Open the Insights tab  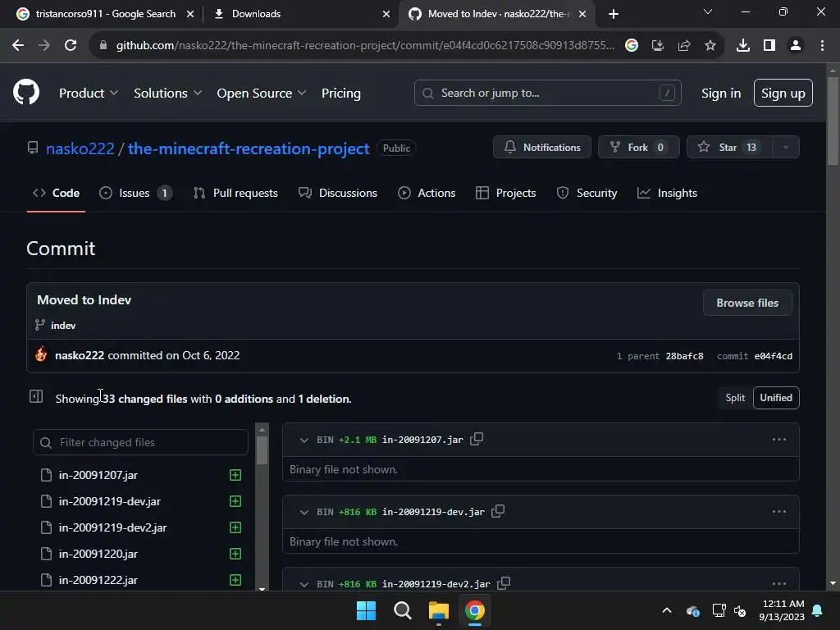tap(667, 193)
